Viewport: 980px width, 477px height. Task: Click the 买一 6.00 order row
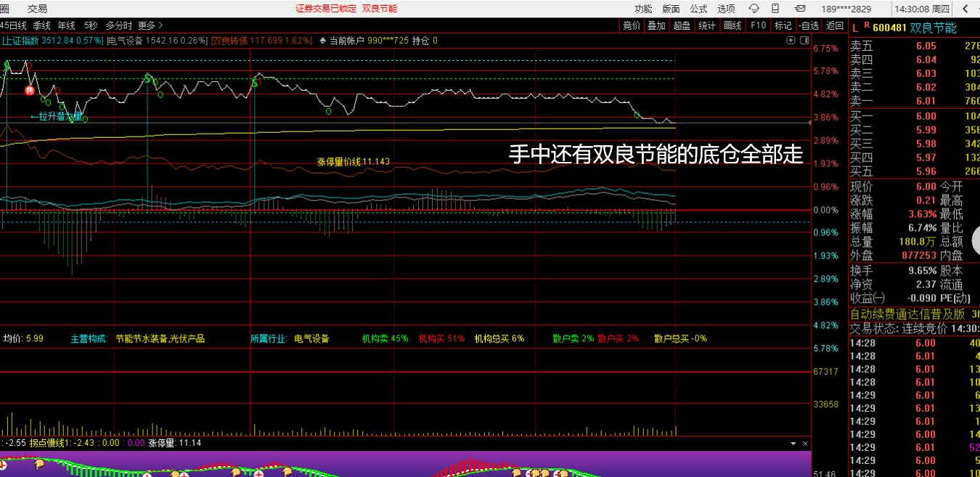pyautogui.click(x=915, y=116)
